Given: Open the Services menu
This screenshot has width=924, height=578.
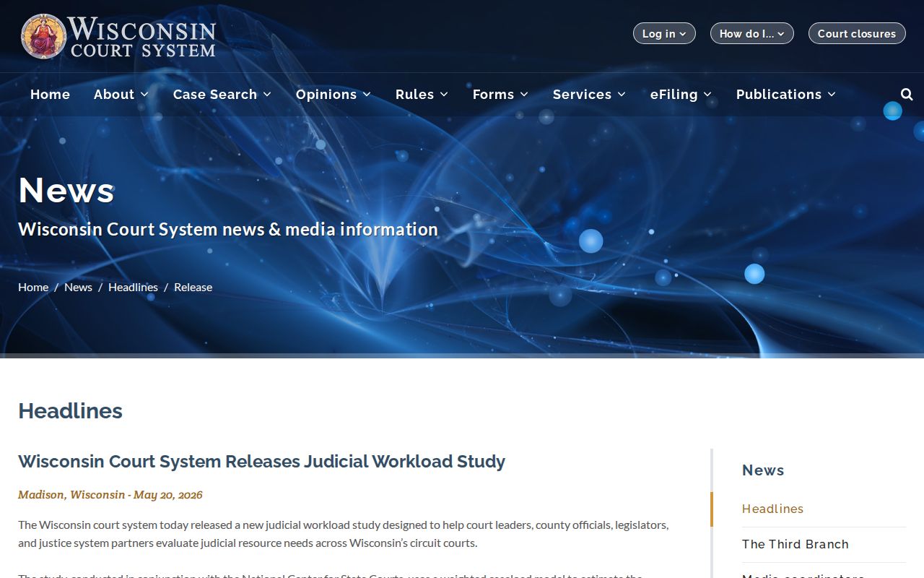Looking at the screenshot, I should [590, 95].
